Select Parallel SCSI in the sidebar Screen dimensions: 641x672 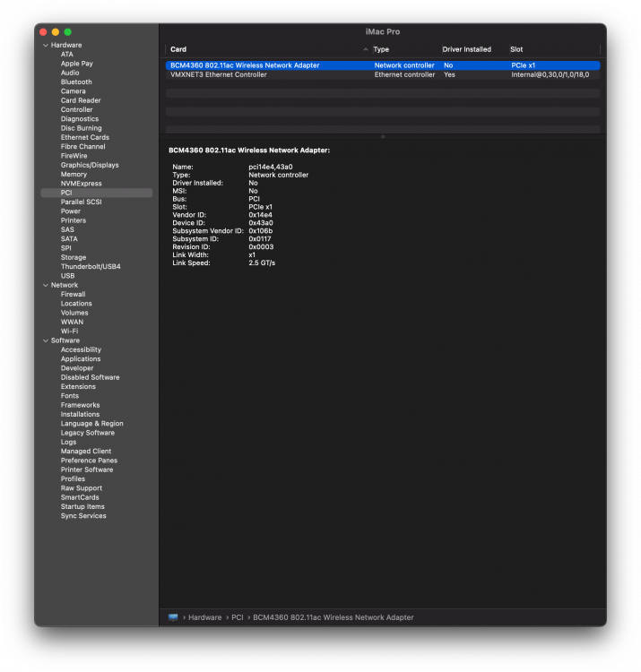(x=81, y=202)
